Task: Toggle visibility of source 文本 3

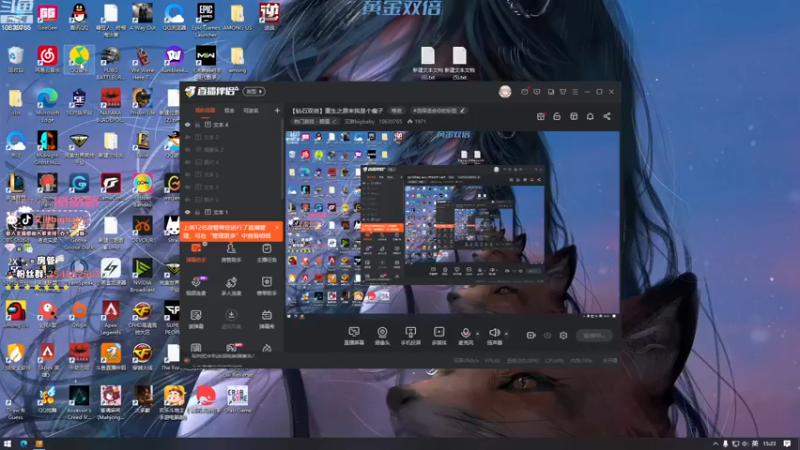Action: coord(188,187)
